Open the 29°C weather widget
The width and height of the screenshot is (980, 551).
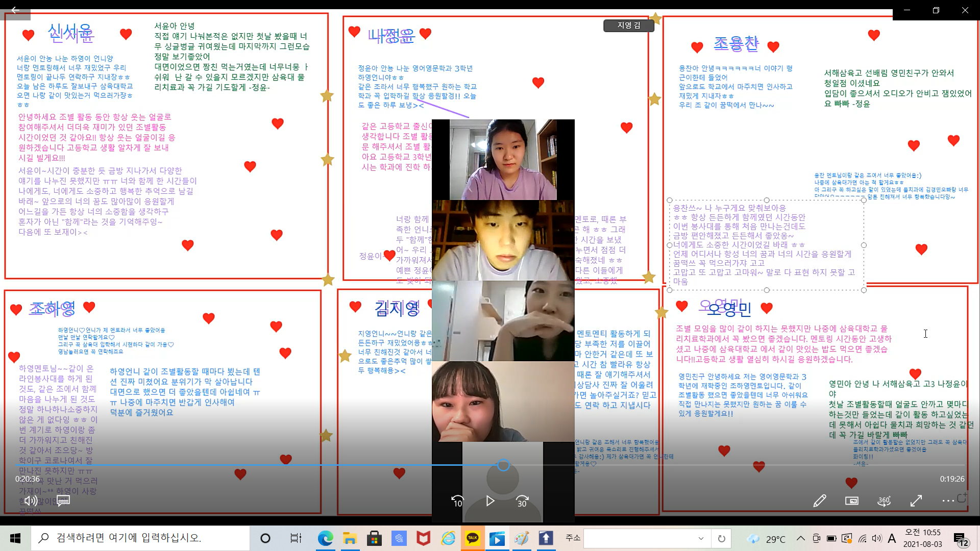766,539
